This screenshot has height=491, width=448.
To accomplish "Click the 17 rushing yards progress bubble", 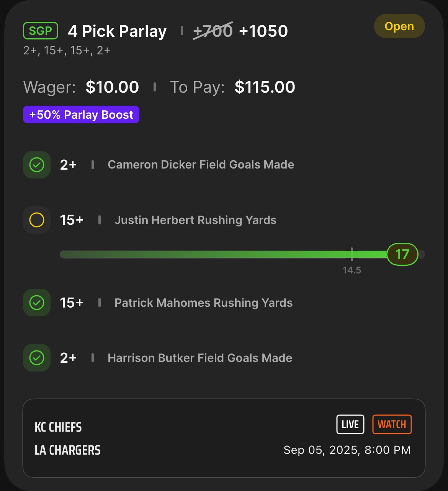I will click(402, 254).
